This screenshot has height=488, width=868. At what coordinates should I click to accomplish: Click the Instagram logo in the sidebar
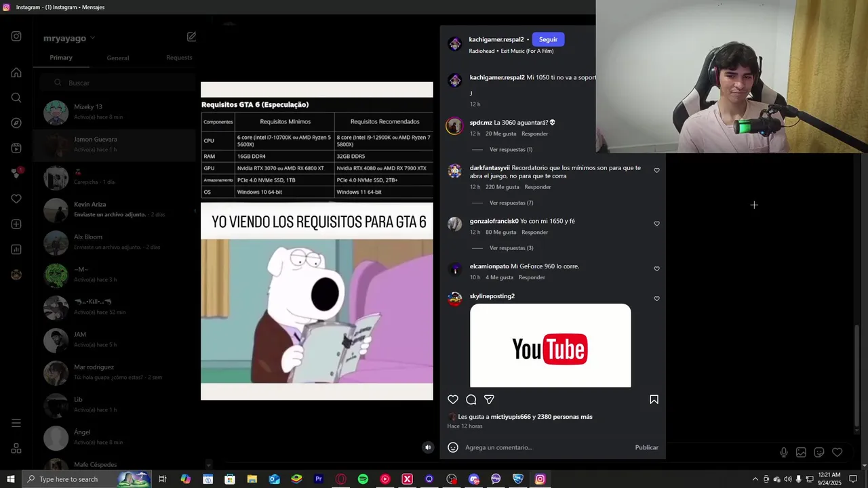(x=16, y=37)
